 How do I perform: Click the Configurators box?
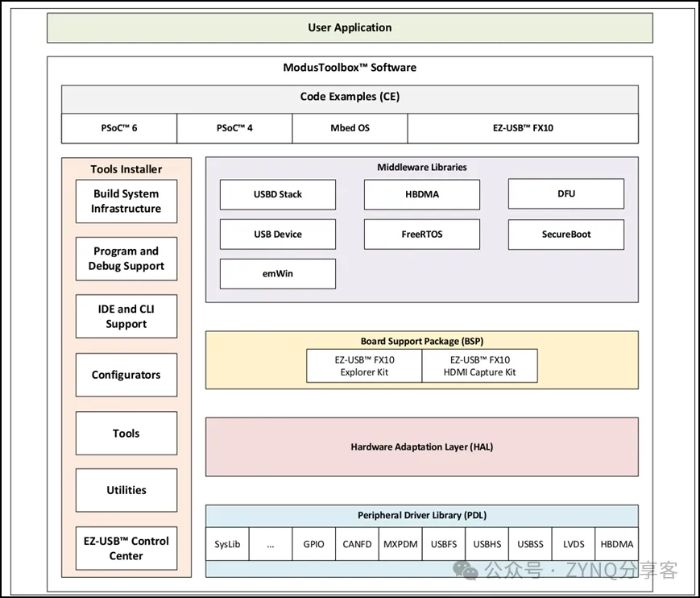[x=126, y=375]
